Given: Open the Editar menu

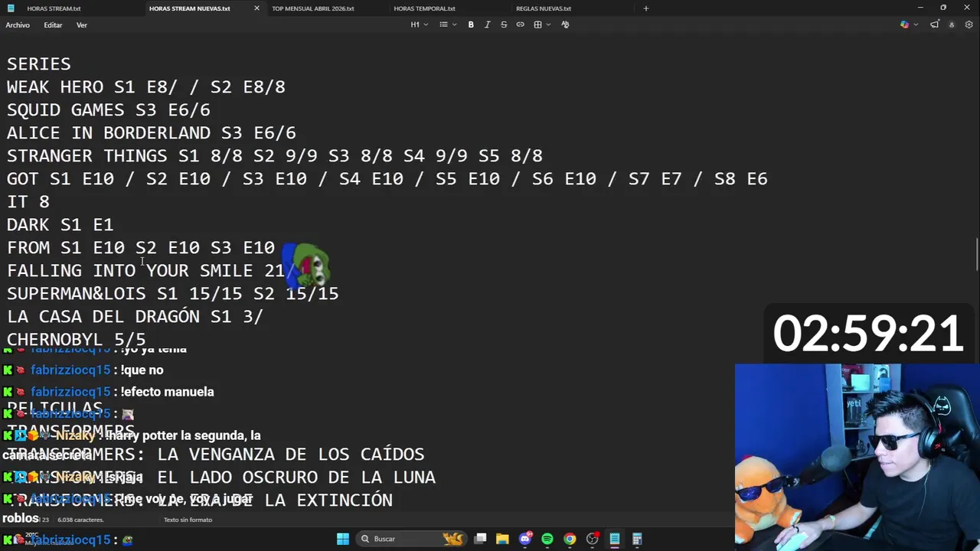Looking at the screenshot, I should (x=53, y=25).
